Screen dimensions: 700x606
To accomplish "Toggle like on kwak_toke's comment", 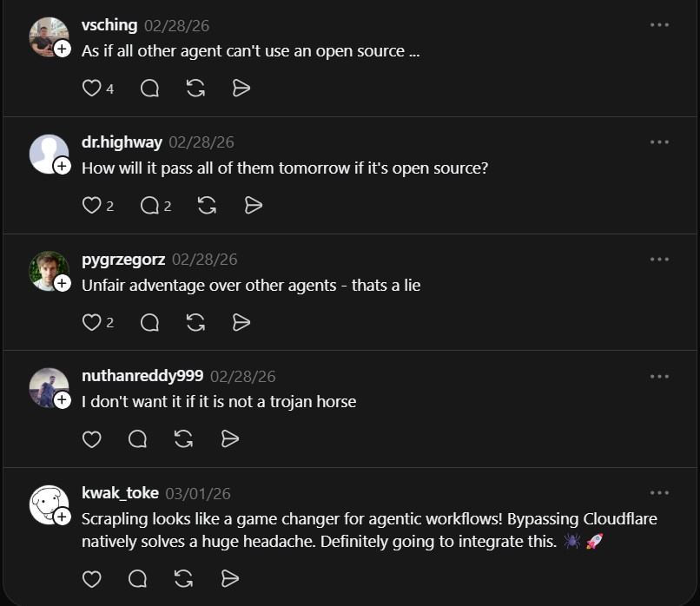I will [91, 578].
